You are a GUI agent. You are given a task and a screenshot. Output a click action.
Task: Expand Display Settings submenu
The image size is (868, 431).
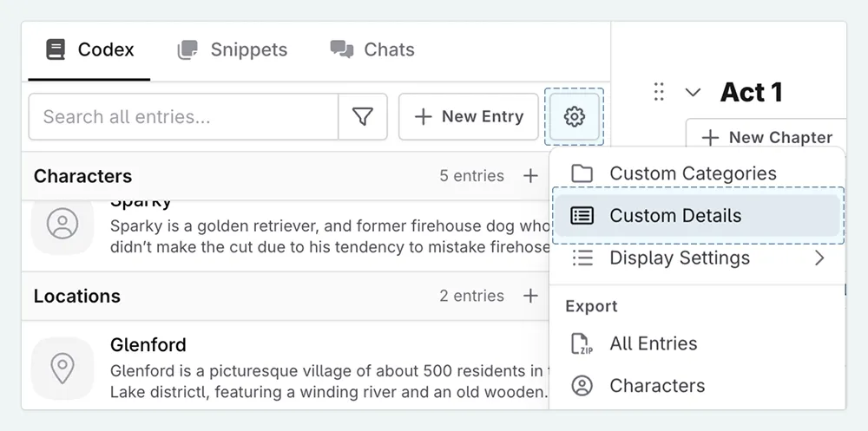coord(819,258)
